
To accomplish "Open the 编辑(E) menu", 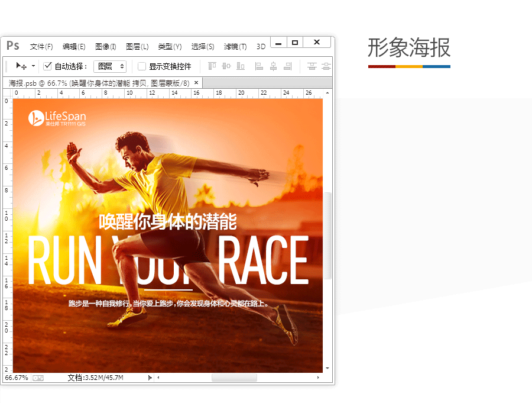I will coord(74,47).
